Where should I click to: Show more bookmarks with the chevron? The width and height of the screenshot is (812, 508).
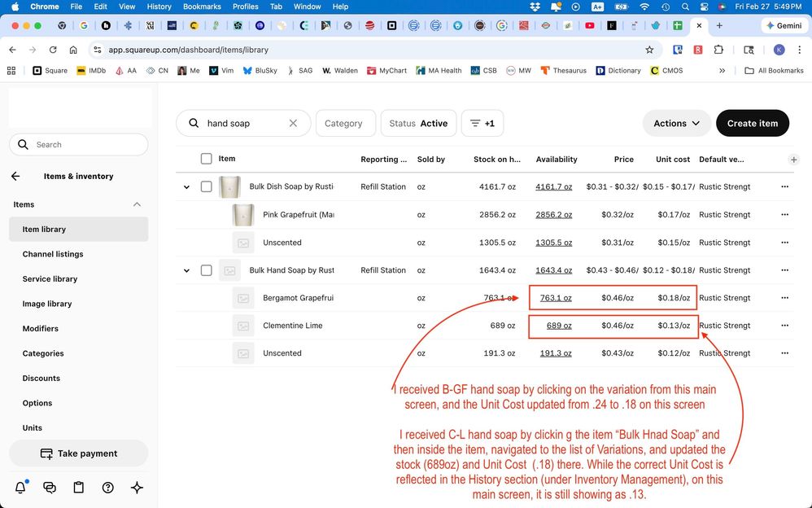(722, 71)
